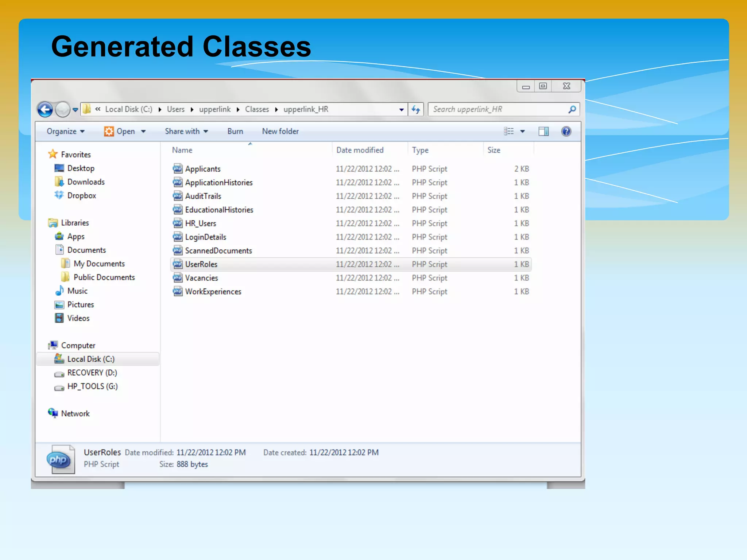Open the Share with menu
The width and height of the screenshot is (747, 560).
tap(186, 131)
